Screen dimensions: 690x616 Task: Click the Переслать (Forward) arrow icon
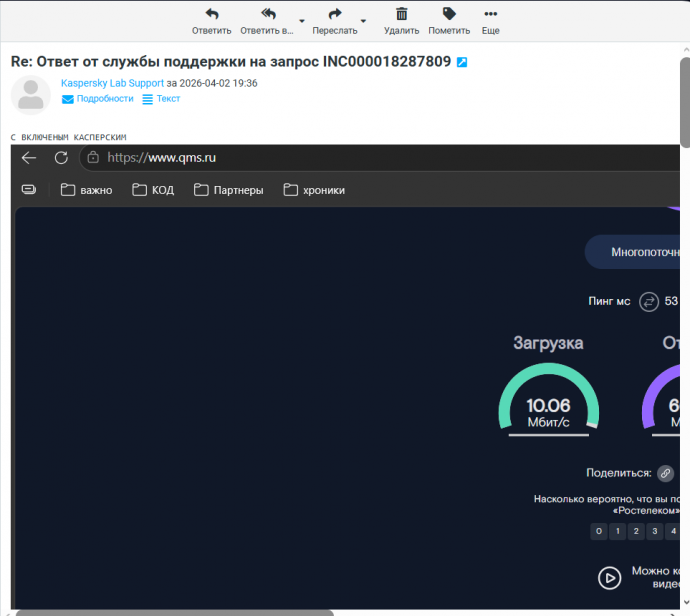coord(335,15)
